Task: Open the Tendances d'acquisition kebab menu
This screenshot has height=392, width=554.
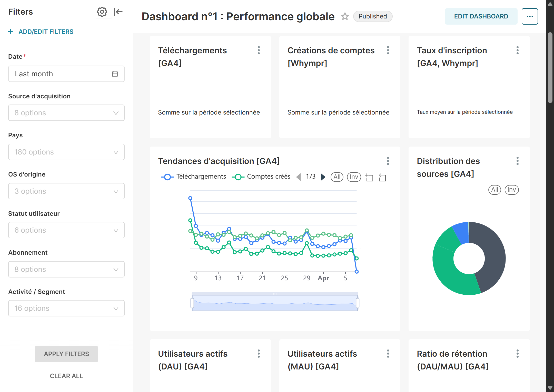Action: 388,161
